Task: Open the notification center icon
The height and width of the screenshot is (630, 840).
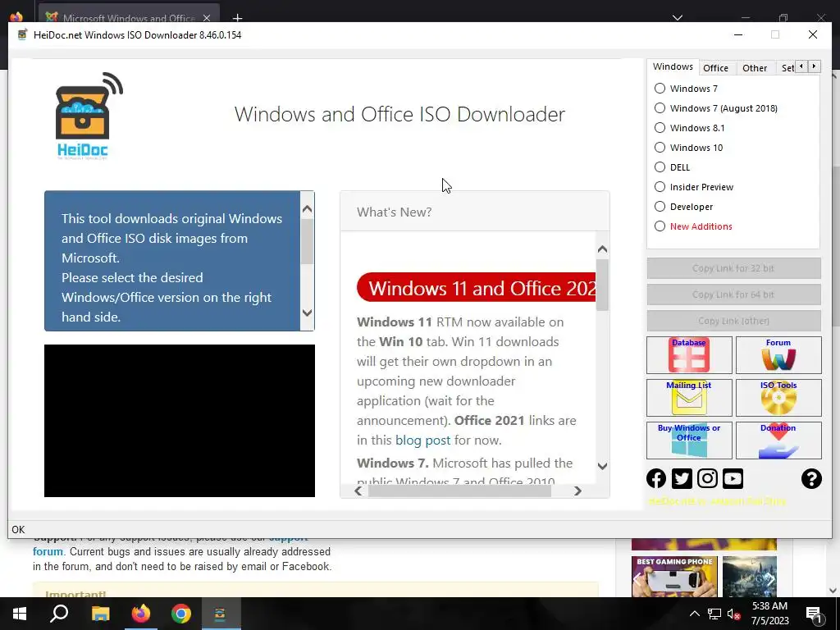Action: pyautogui.click(x=815, y=614)
